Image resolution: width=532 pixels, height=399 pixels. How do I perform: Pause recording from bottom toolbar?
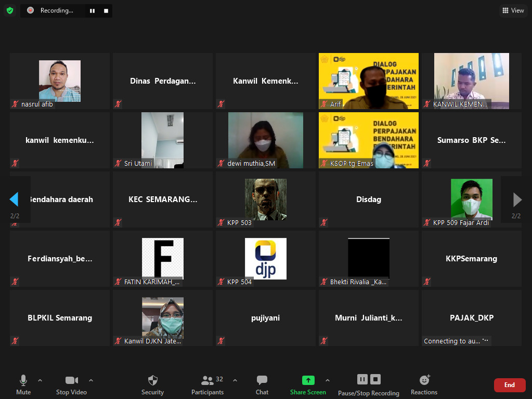(x=362, y=379)
